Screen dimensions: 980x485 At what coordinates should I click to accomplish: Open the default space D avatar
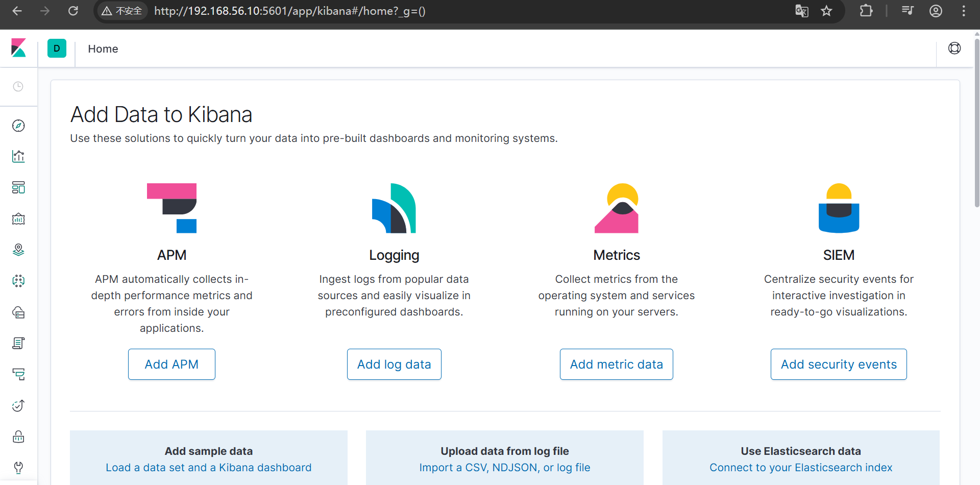click(x=57, y=48)
